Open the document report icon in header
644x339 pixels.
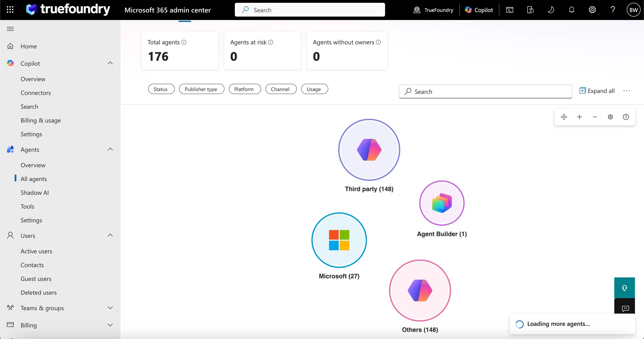point(530,10)
